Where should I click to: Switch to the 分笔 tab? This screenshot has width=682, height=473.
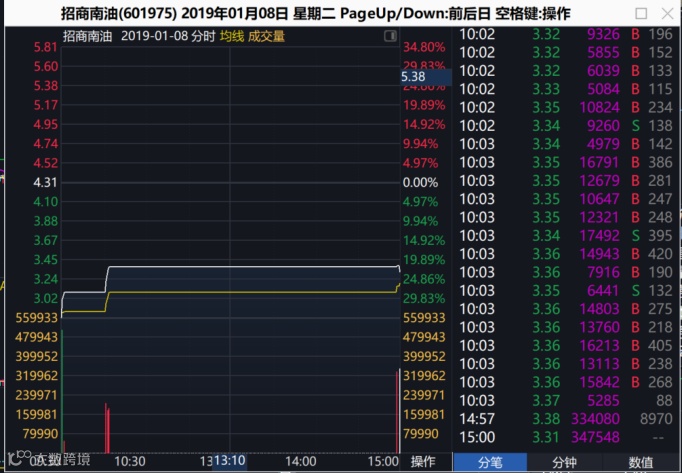coord(490,462)
